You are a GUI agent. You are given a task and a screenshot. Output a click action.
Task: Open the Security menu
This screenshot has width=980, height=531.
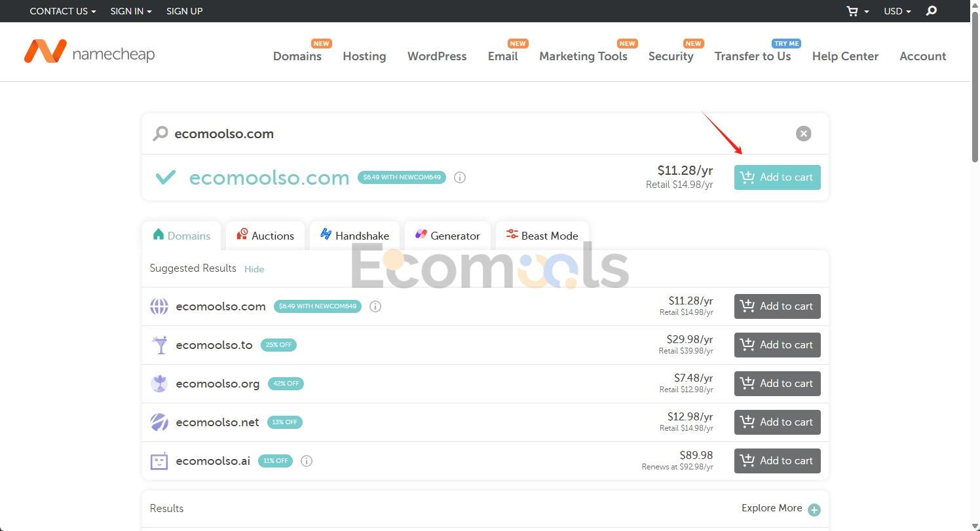tap(671, 56)
